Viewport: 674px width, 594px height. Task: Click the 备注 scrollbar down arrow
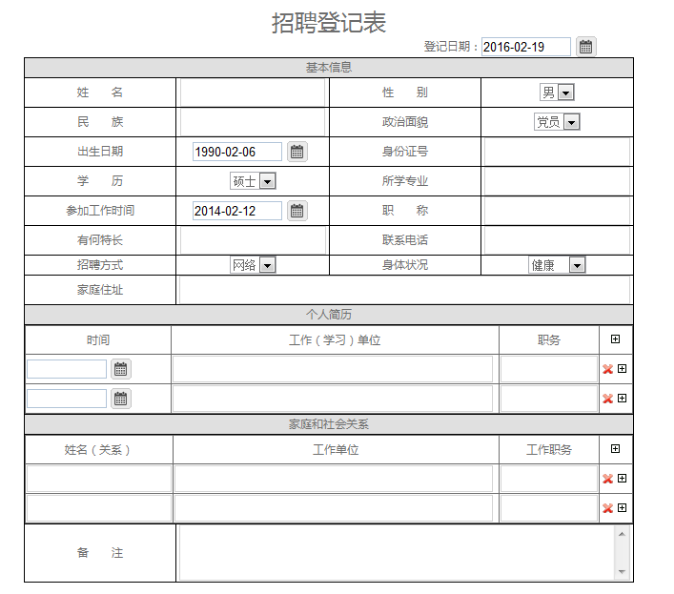coord(622,572)
